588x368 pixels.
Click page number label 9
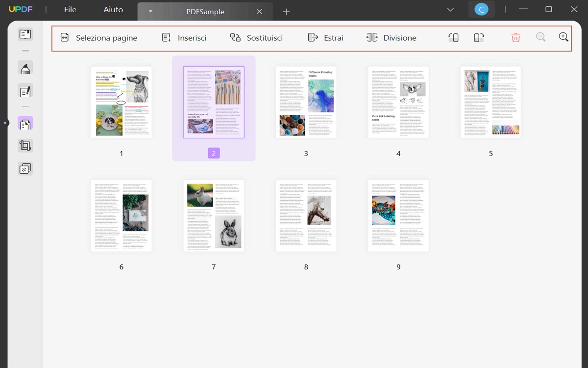pyautogui.click(x=398, y=267)
